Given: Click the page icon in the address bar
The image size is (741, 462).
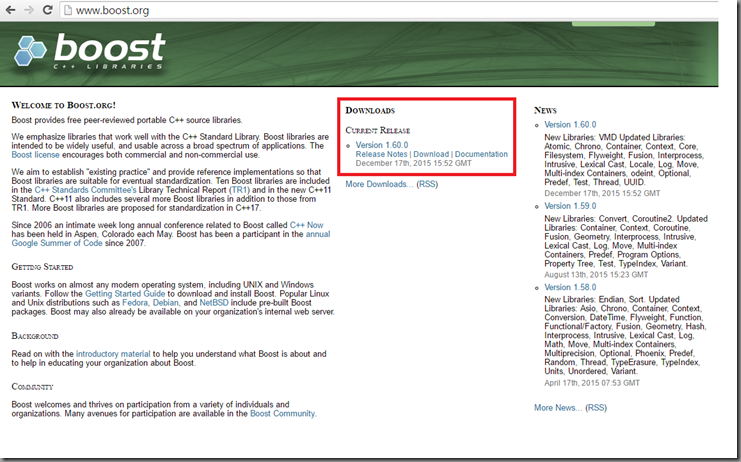Looking at the screenshot, I should [x=68, y=10].
